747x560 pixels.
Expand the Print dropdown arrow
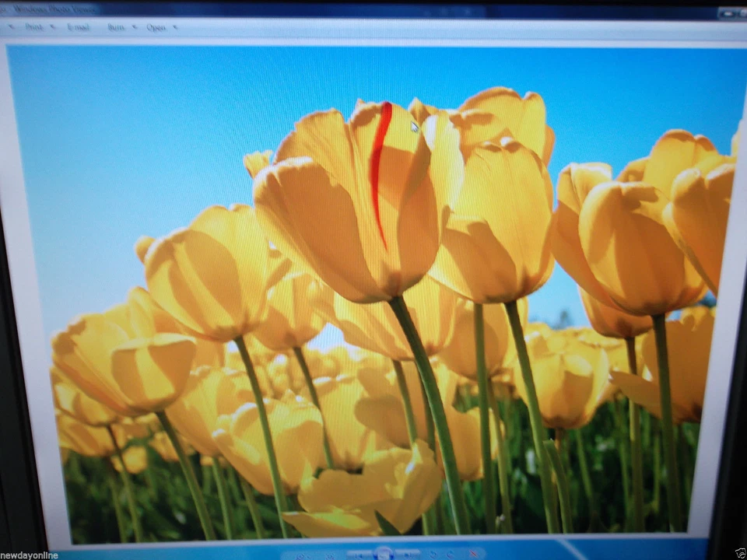pos(51,27)
